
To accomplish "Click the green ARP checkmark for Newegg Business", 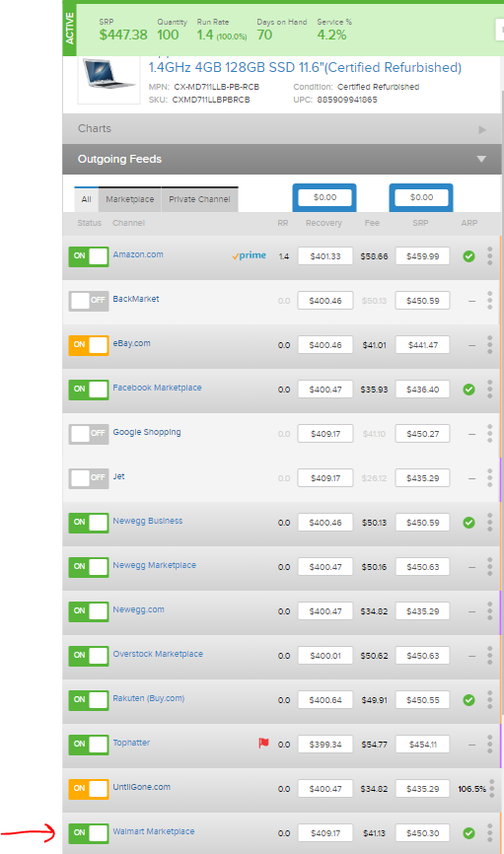I will pyautogui.click(x=468, y=523).
